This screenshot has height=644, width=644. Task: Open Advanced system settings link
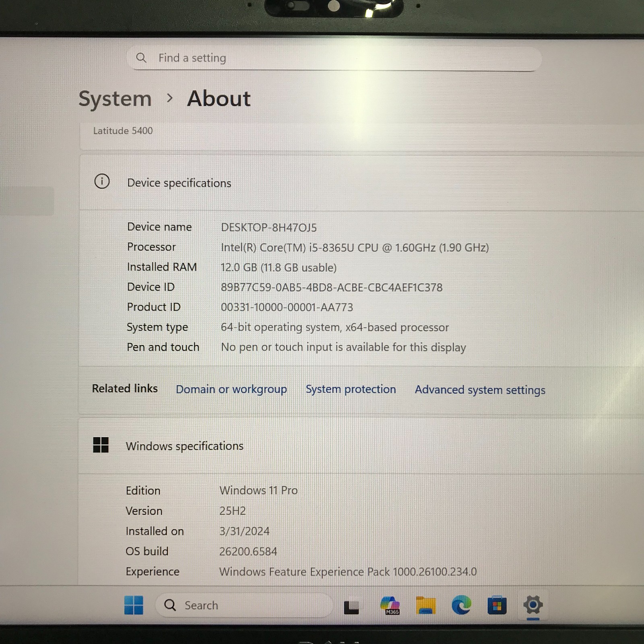[x=480, y=390]
